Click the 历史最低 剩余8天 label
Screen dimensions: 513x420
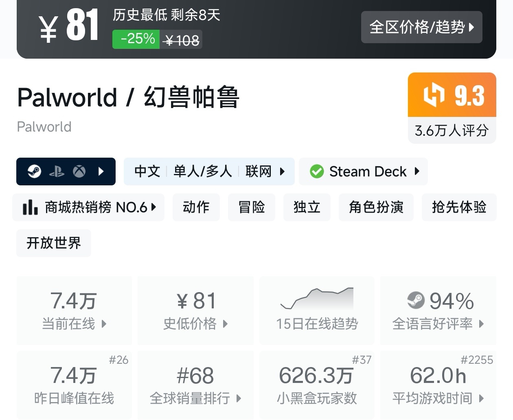(167, 15)
